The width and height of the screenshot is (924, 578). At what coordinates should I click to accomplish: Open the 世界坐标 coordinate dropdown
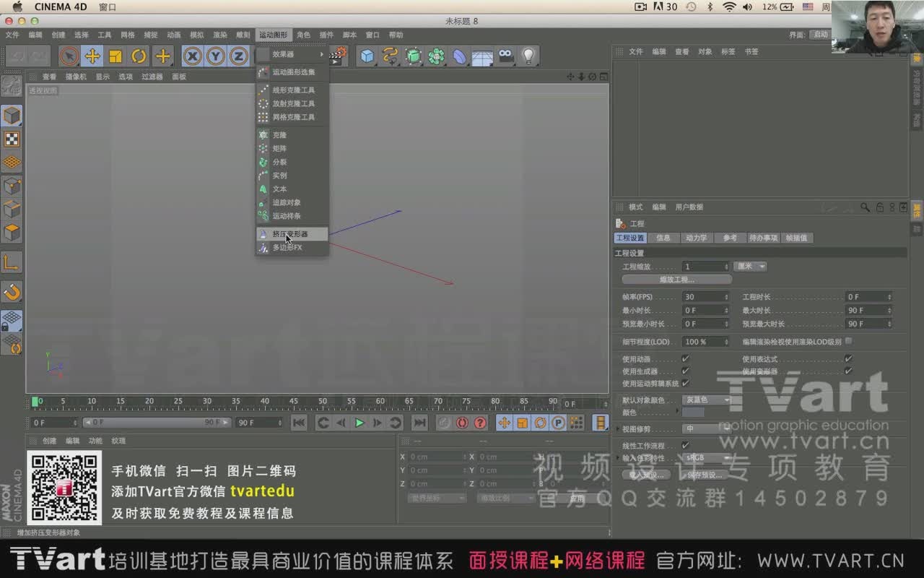(x=437, y=498)
